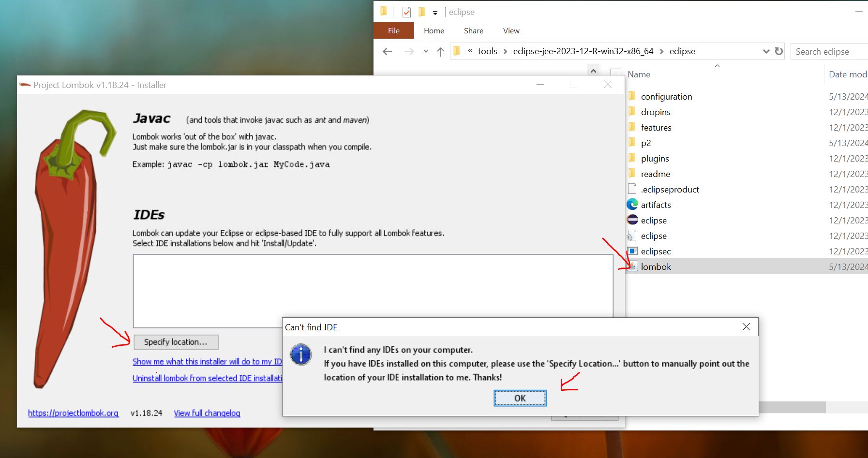Click address bar folder icon

[x=457, y=51]
